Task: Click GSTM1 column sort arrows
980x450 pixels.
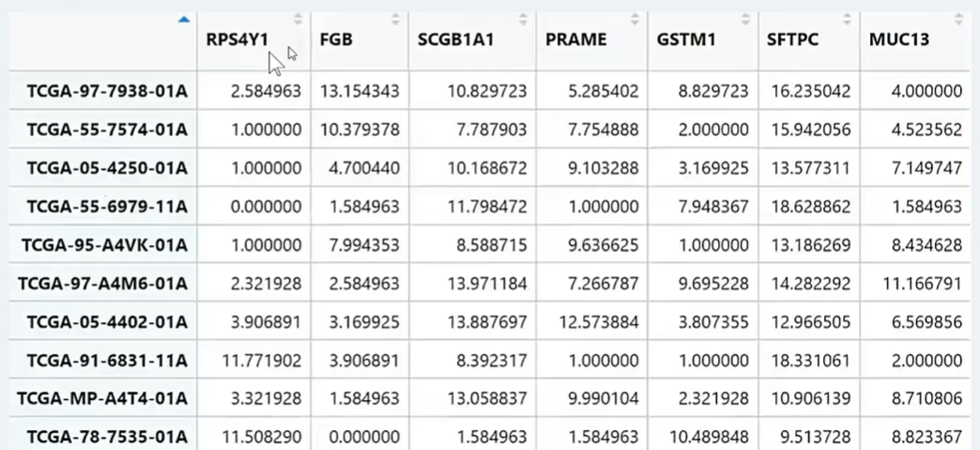Action: 745,20
